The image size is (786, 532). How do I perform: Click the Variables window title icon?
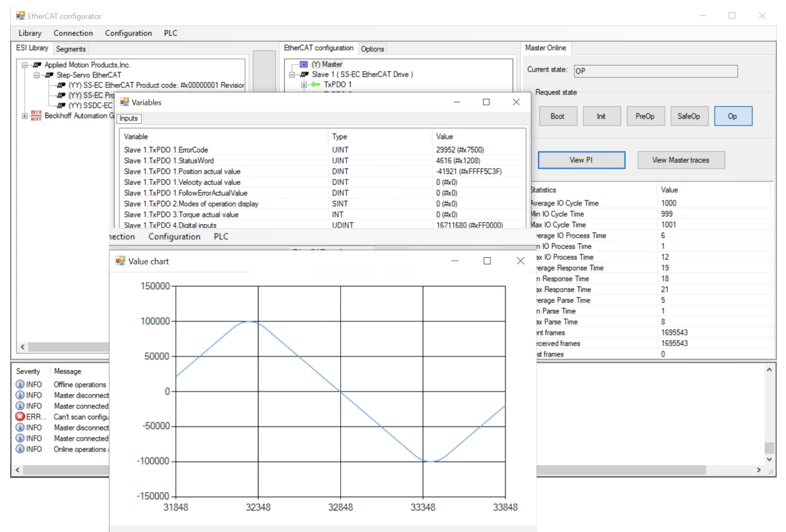pyautogui.click(x=125, y=102)
